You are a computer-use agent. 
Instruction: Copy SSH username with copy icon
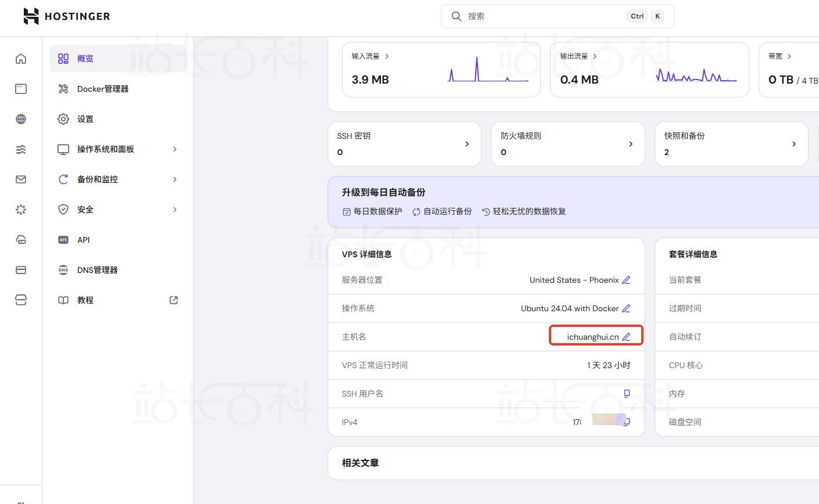tap(626, 394)
